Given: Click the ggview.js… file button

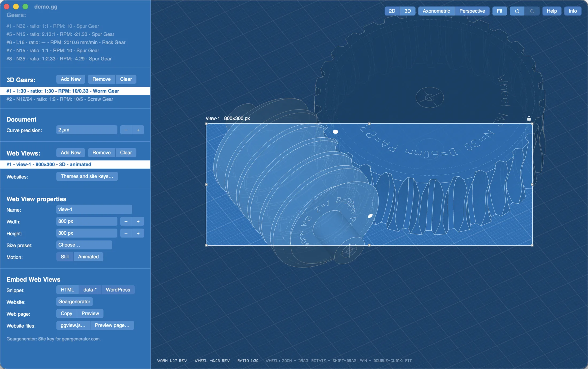Looking at the screenshot, I should 73,325.
